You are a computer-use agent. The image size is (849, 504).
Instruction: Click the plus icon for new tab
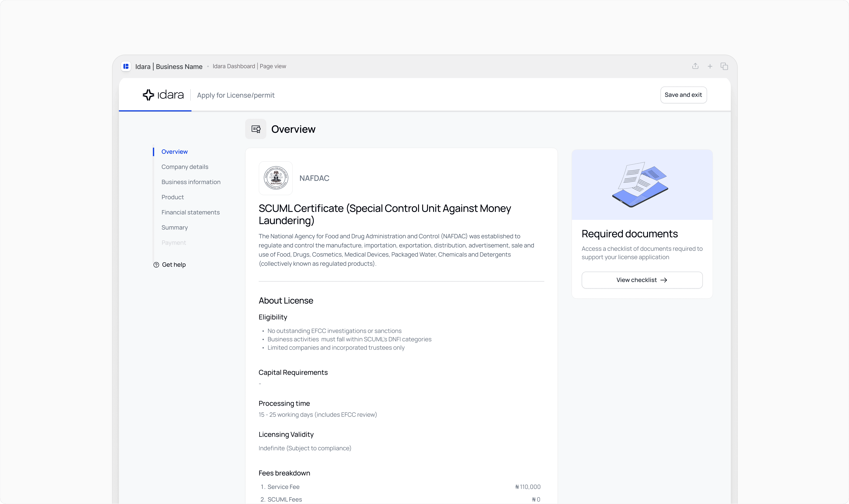point(710,67)
